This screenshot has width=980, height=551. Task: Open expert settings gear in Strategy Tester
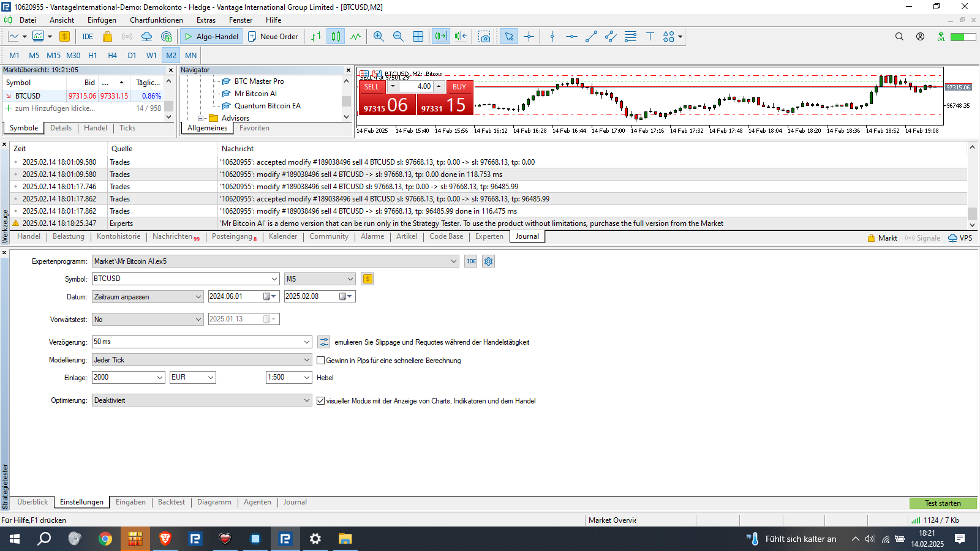coord(488,261)
